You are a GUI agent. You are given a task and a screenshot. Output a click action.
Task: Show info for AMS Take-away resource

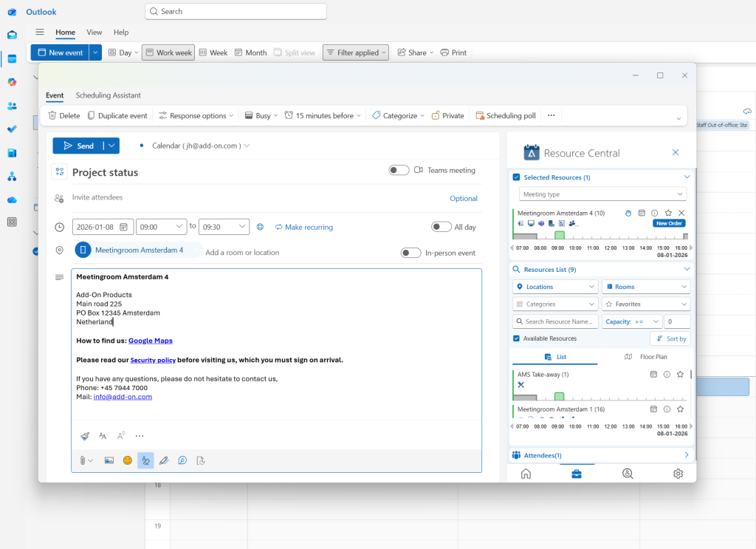point(667,375)
